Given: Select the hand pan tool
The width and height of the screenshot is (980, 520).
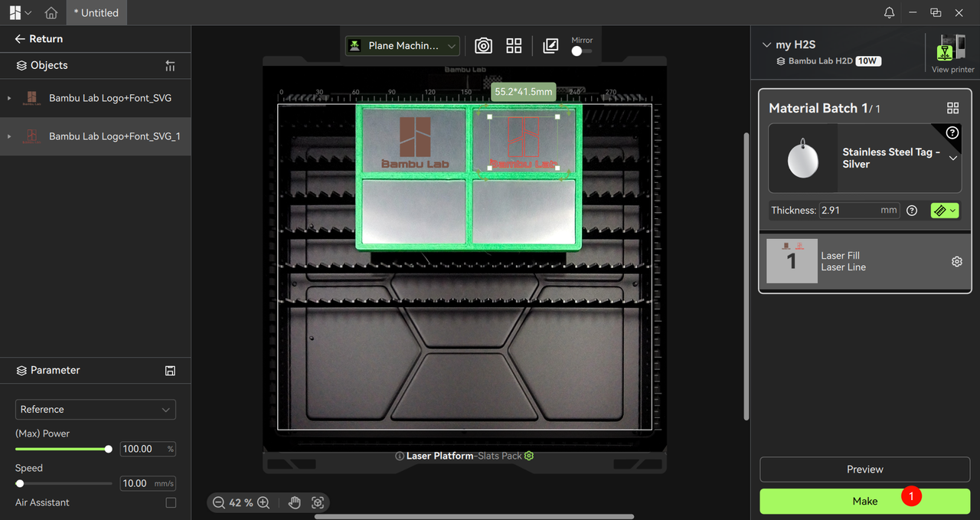Looking at the screenshot, I should pos(295,503).
